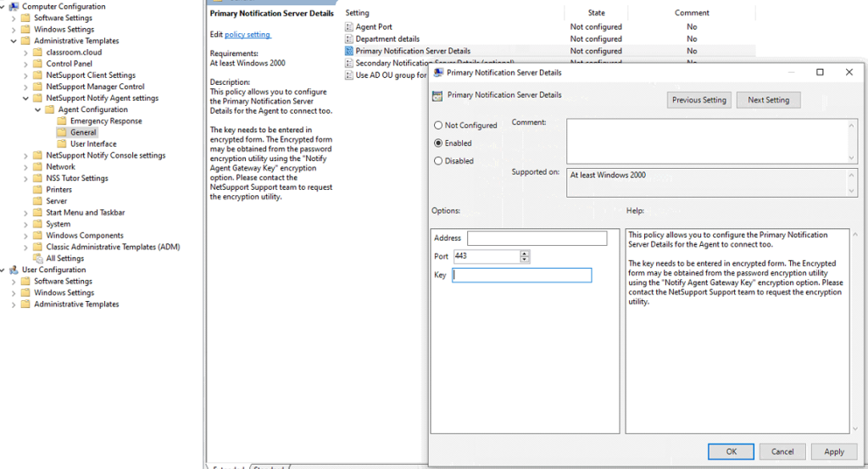
Task: Click the policy header icon in the dialog
Action: pos(437,96)
